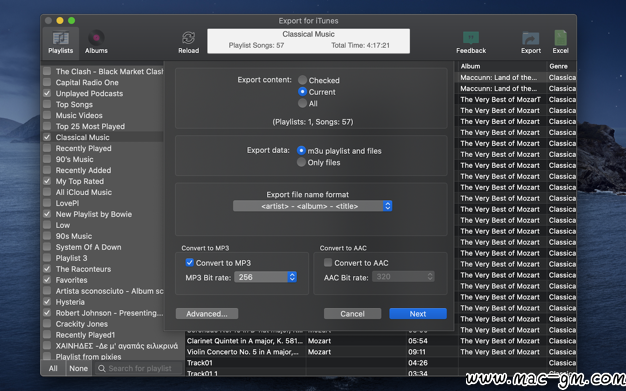
Task: Uncheck the Convert to MP3 checkbox
Action: (x=190, y=262)
